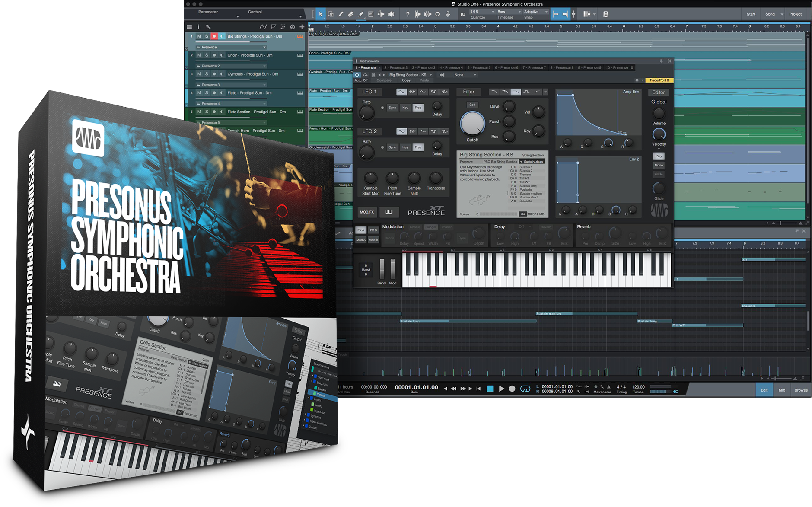The image size is (812, 507).
Task: Click the transport Play button
Action: pos(501,389)
